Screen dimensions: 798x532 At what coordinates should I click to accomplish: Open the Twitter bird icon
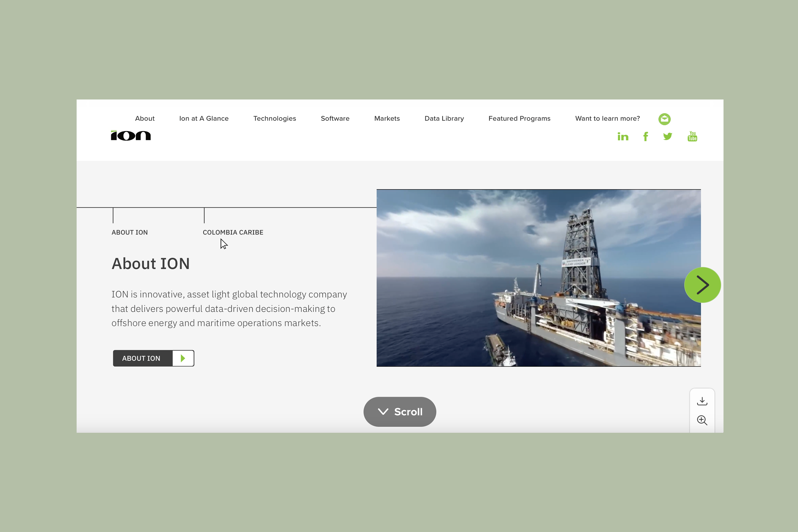pos(668,136)
